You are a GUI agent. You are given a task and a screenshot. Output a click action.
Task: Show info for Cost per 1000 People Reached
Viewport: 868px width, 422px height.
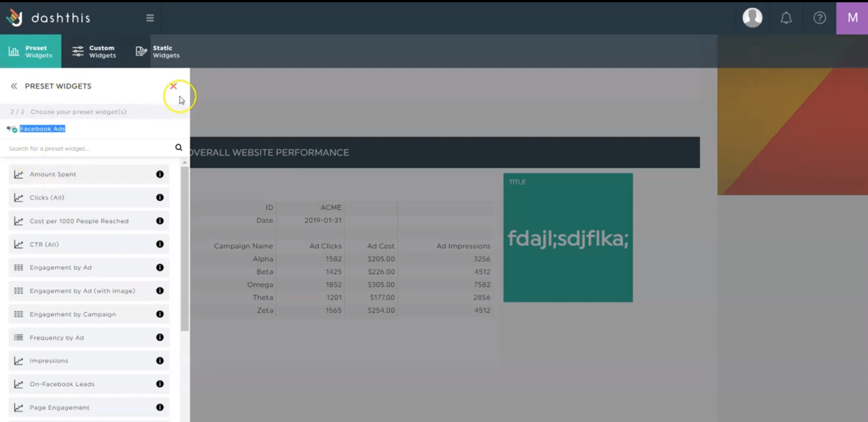(160, 221)
